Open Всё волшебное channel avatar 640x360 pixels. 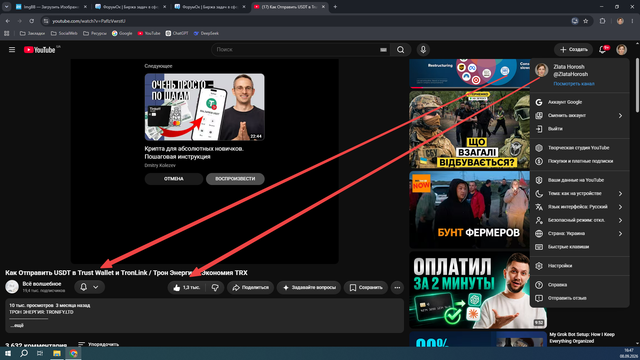[x=12, y=287]
